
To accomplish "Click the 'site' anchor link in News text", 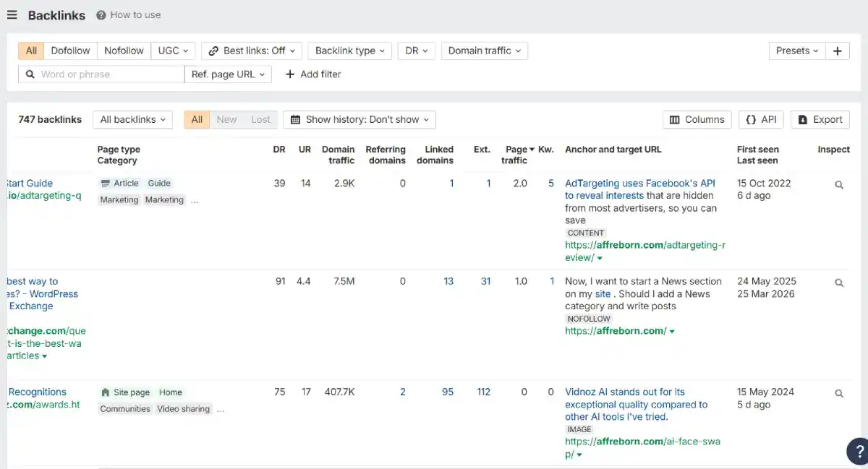I will [603, 294].
